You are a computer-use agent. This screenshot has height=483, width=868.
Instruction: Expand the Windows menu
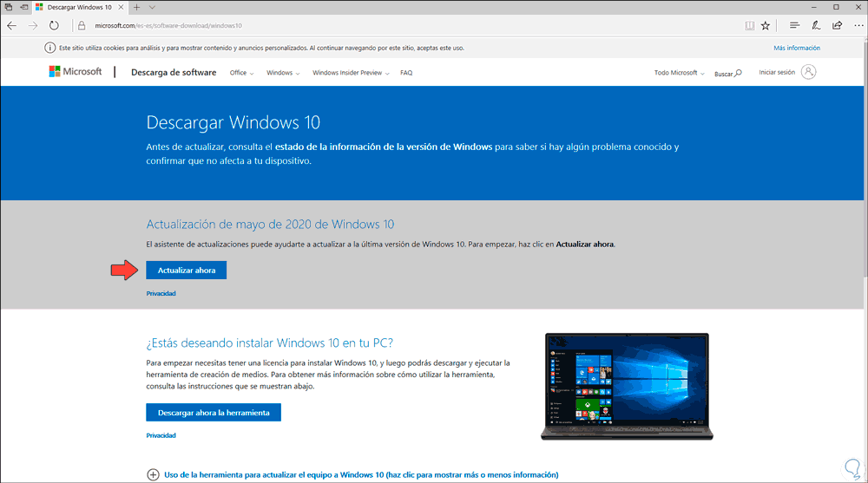pos(283,73)
